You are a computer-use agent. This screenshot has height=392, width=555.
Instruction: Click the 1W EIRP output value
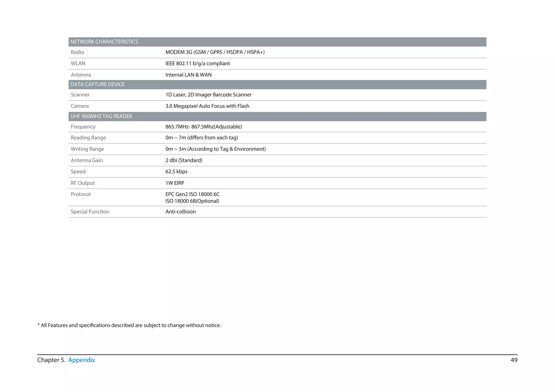pos(175,183)
